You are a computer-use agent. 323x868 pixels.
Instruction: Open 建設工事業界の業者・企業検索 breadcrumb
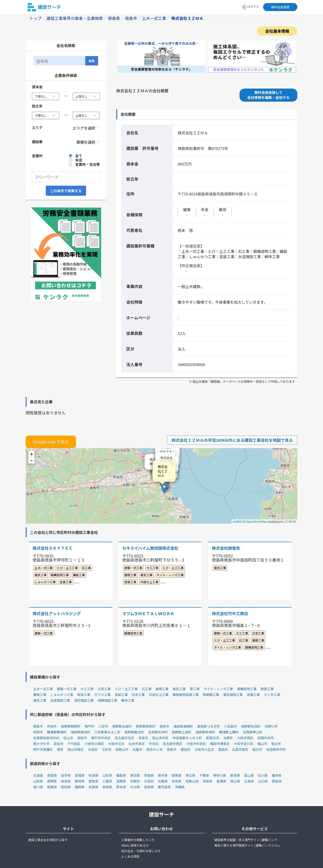click(74, 19)
